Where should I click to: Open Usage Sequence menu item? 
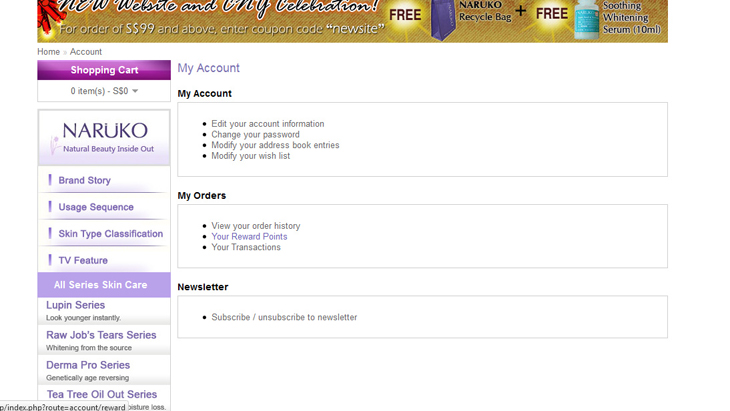pos(96,207)
